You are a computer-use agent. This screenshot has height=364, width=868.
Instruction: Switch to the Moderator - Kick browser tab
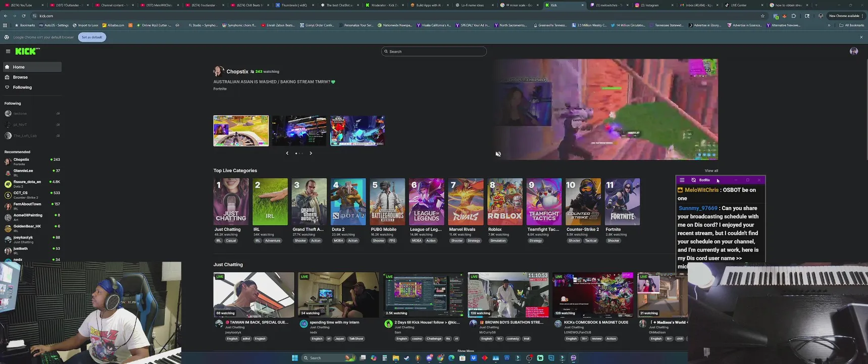384,5
